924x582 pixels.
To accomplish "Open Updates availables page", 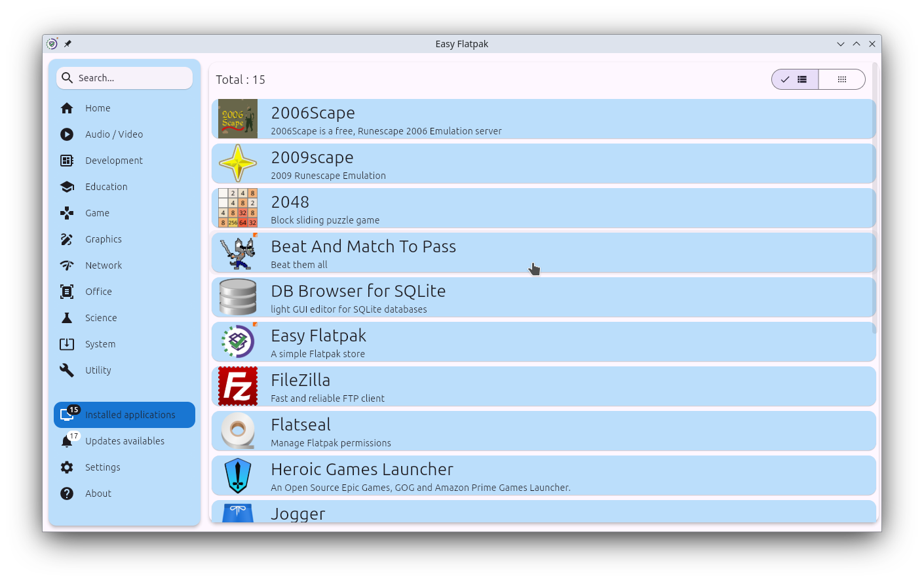I will [125, 441].
